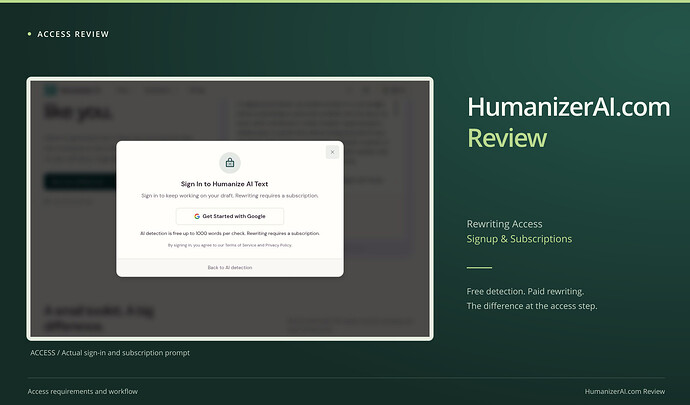Click the ACCESS REVIEW header label
690x405 pixels.
[x=73, y=34]
